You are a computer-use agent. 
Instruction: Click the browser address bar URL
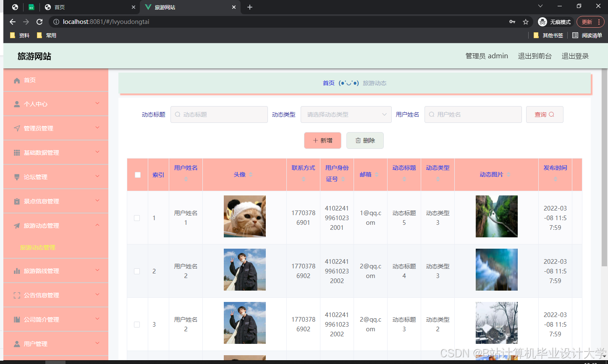[x=106, y=22]
